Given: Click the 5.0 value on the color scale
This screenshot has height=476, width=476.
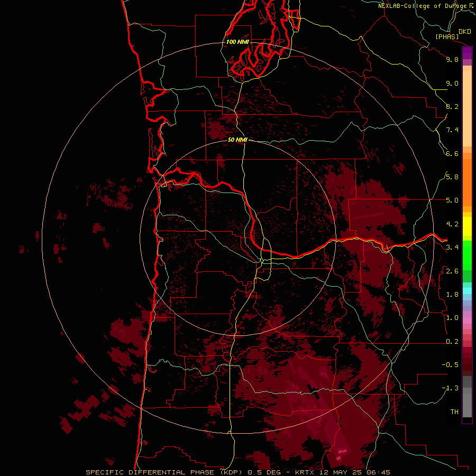Looking at the screenshot, I should [x=452, y=200].
